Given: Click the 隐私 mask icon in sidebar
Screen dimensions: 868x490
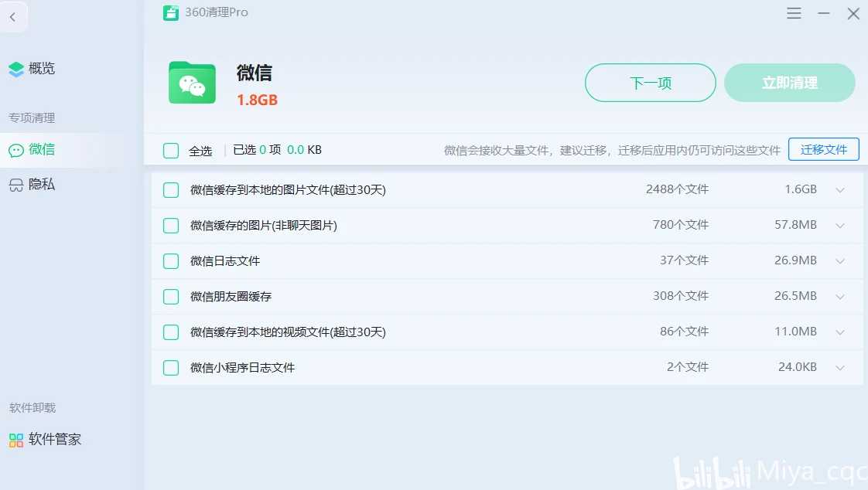Looking at the screenshot, I should point(16,185).
